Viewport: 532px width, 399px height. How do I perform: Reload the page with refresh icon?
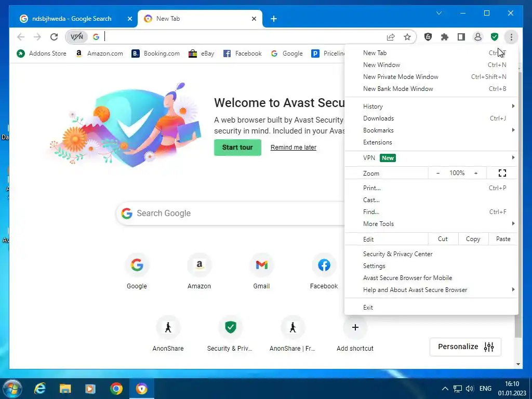(x=54, y=37)
